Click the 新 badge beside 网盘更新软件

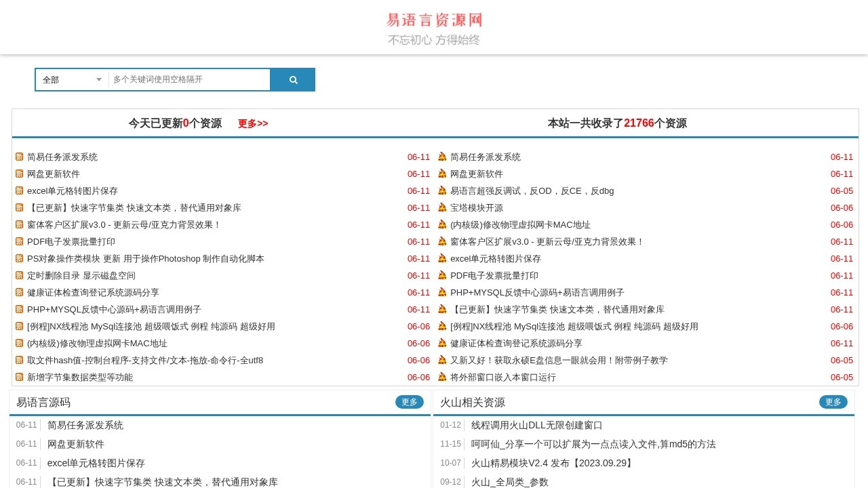[19, 174]
